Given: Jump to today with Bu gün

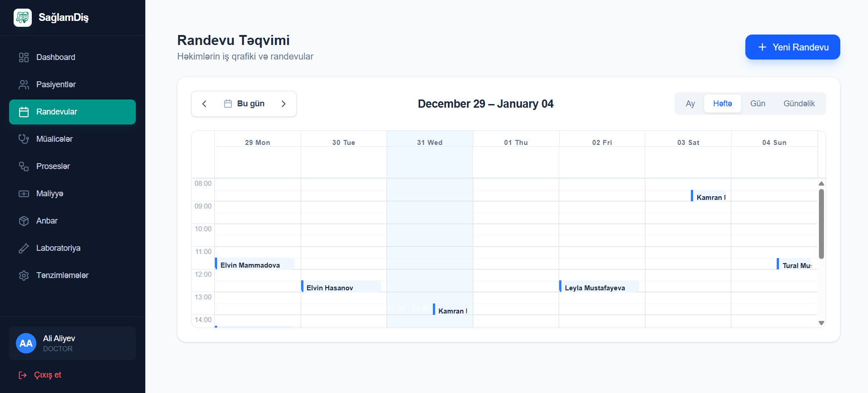Looking at the screenshot, I should pyautogui.click(x=244, y=104).
